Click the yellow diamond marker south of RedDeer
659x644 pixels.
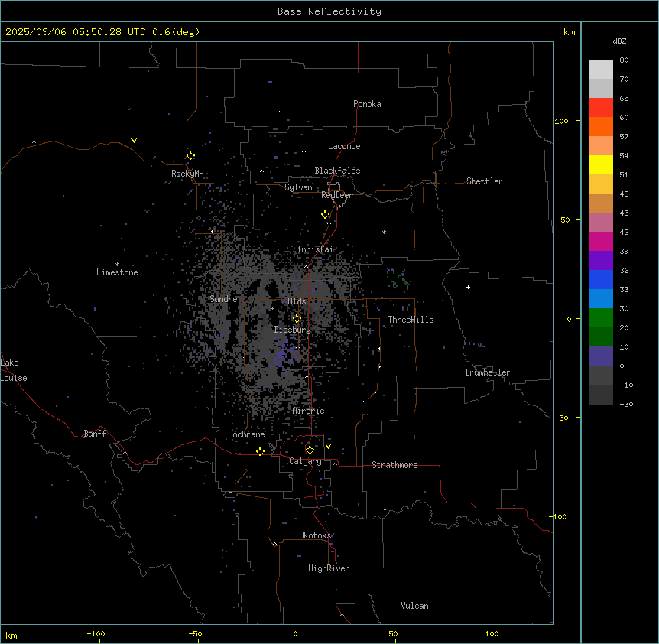pyautogui.click(x=326, y=215)
